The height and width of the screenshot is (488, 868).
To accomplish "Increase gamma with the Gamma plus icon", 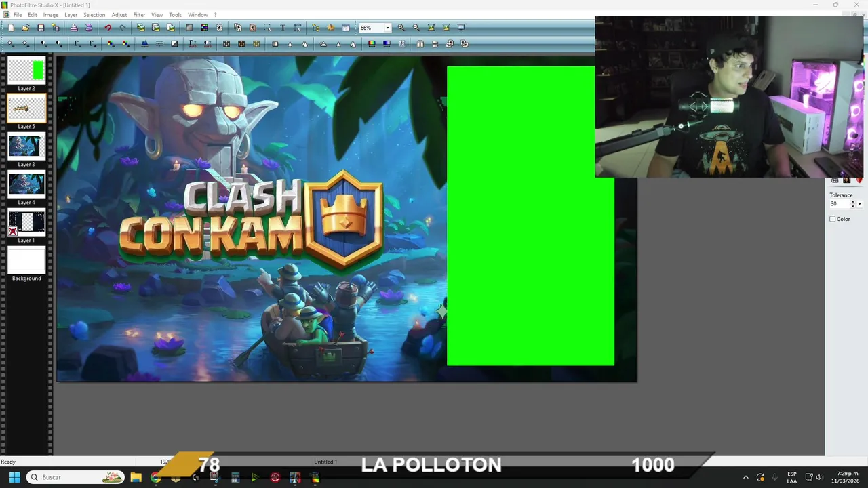I will tap(93, 43).
